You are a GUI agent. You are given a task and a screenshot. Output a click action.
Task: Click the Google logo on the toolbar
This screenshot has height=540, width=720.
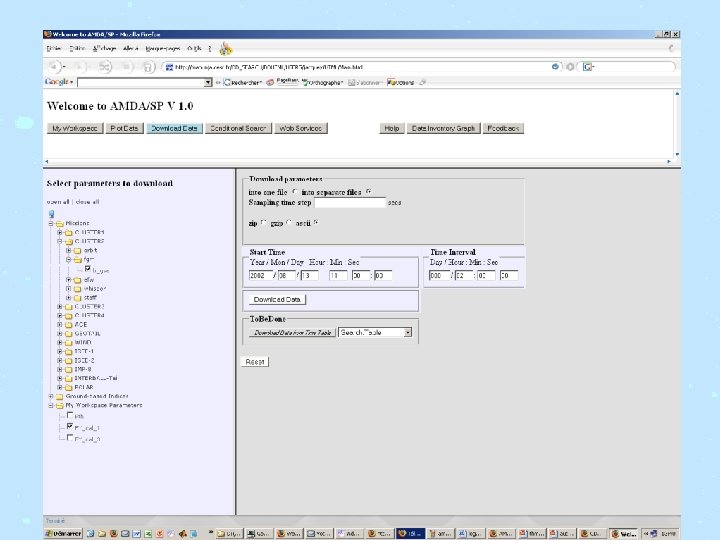tap(56, 82)
